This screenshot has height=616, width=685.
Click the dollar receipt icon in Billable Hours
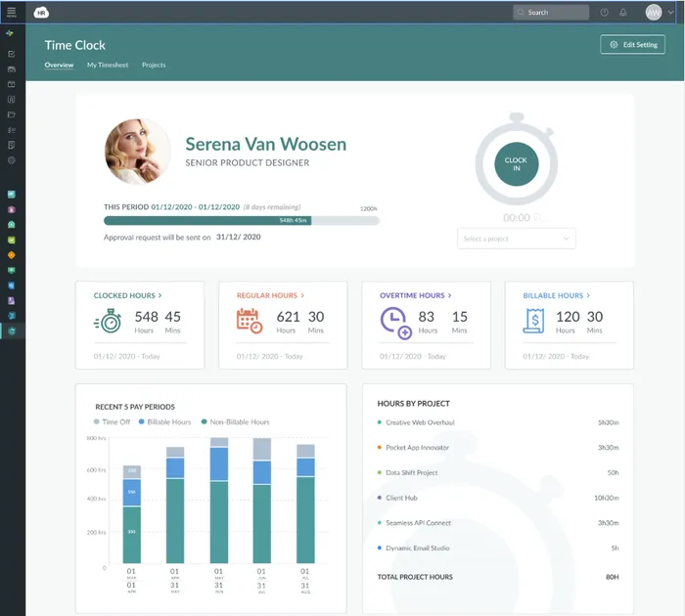(534, 321)
